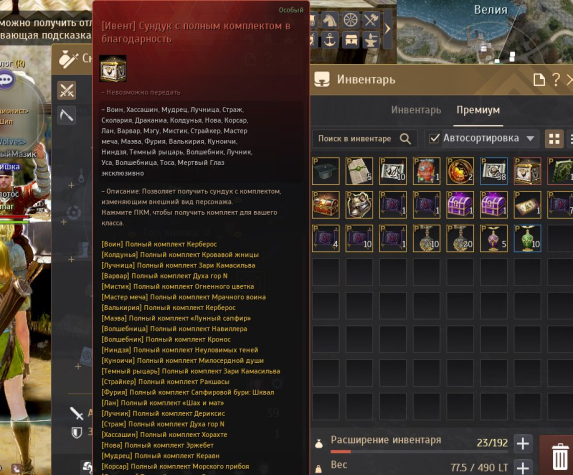Increase weight limit with plus button

523,468
